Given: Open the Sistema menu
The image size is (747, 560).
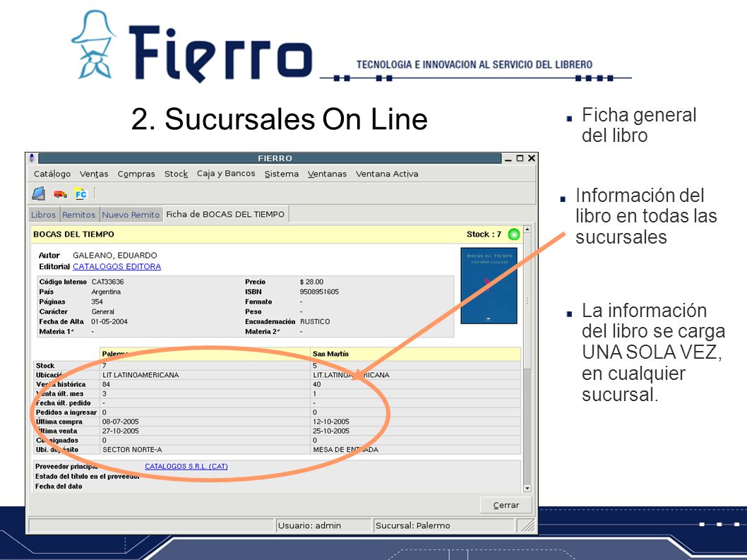Looking at the screenshot, I should (282, 174).
